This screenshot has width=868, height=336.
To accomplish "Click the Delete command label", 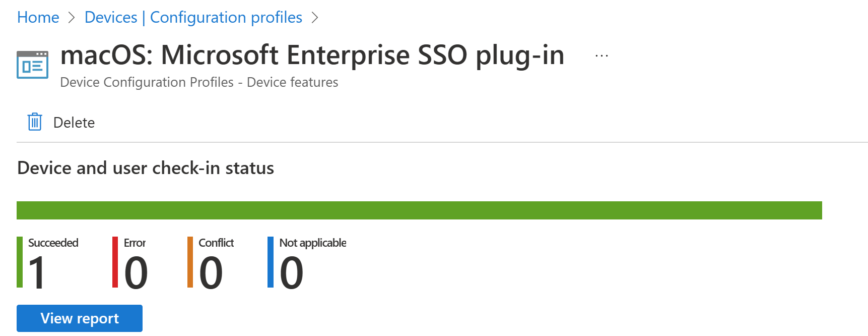I will [x=74, y=122].
